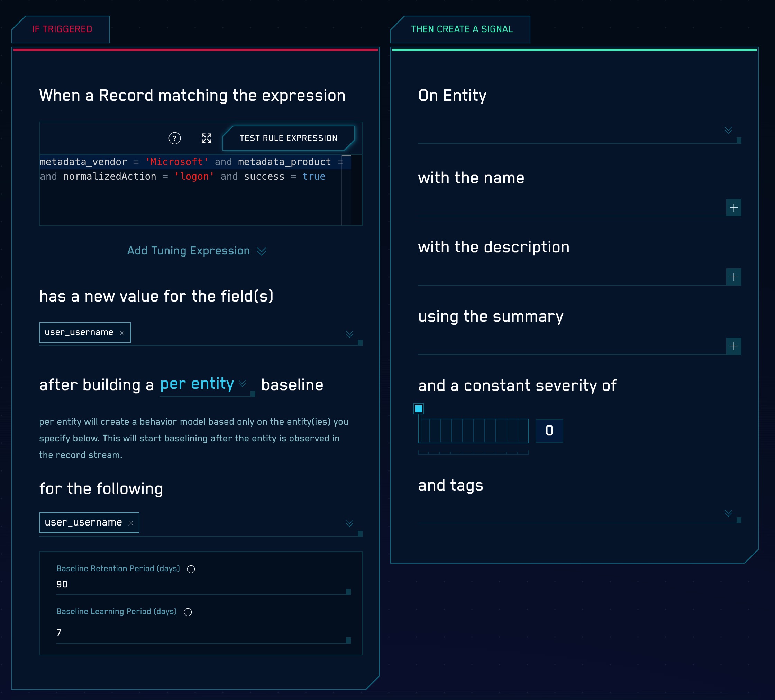Viewport: 775px width, 700px height.
Task: Select the THEN CREATE A SIGNAL tab
Action: (462, 29)
